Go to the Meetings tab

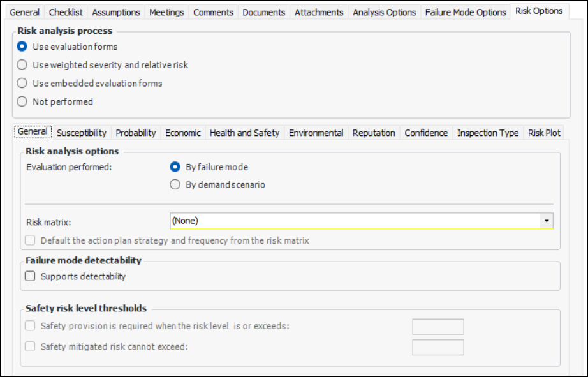167,12
